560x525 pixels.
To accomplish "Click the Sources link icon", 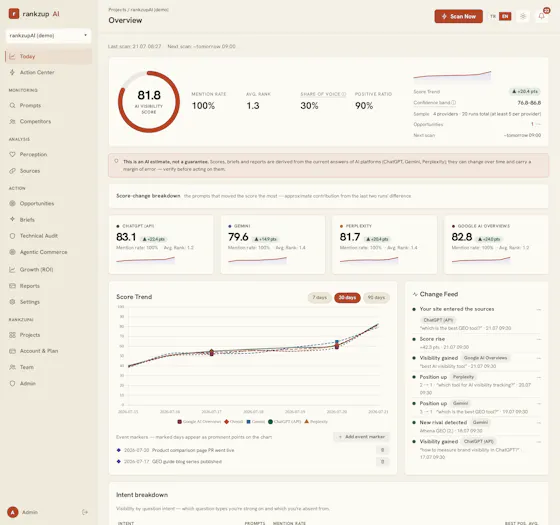I will (12, 171).
